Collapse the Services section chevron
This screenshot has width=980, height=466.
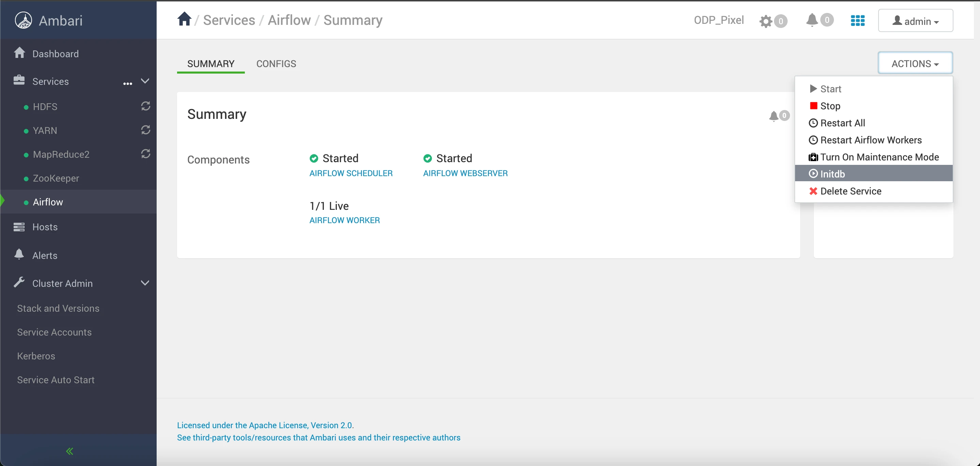pos(145,81)
